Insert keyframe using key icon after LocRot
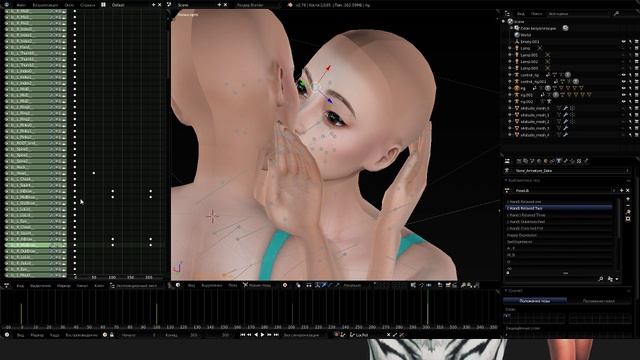Image resolution: width=640 pixels, height=360 pixels. pos(395,335)
